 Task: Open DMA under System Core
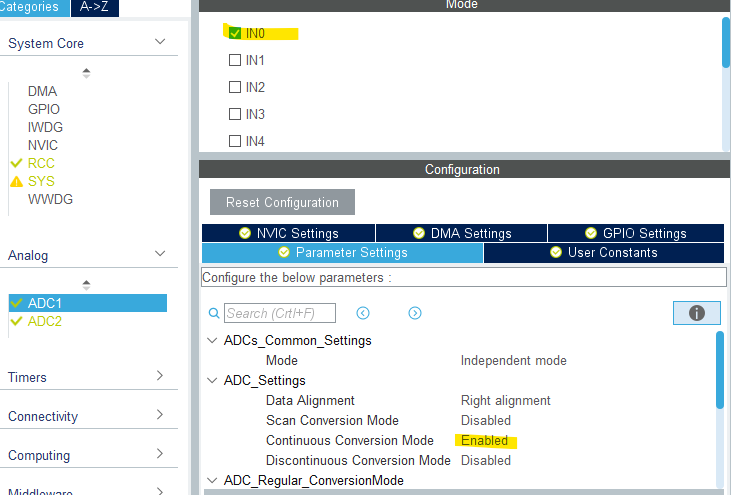[42, 91]
